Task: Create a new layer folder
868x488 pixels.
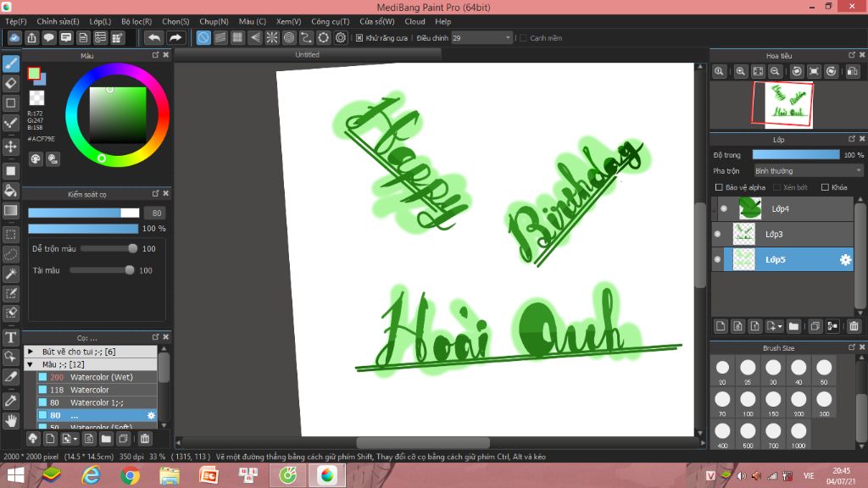Action: point(793,326)
